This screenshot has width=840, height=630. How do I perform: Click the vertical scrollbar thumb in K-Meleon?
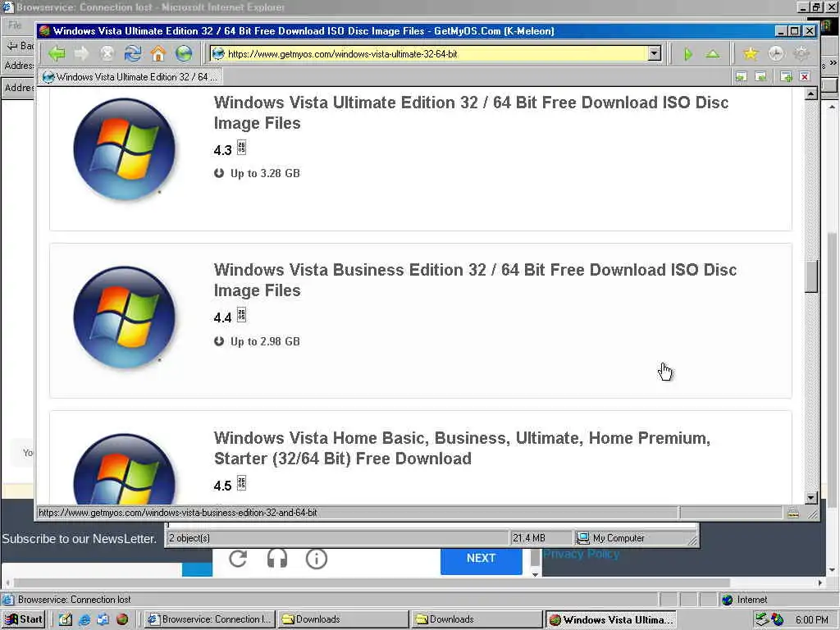pyautogui.click(x=810, y=276)
